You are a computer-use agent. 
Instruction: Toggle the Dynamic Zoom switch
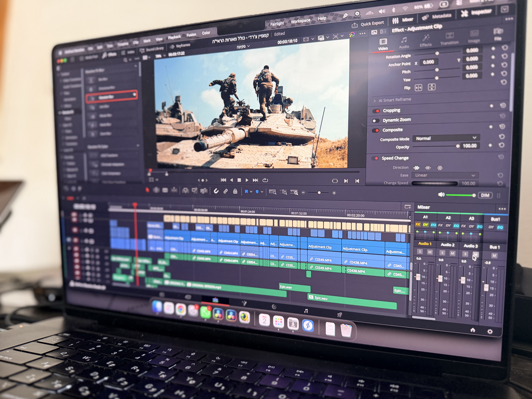(376, 121)
